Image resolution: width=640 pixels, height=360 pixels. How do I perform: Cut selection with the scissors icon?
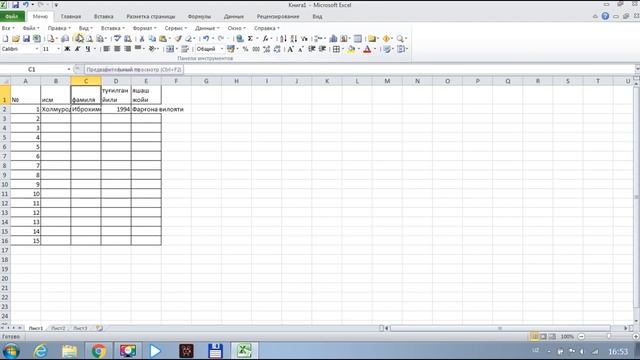click(142, 39)
